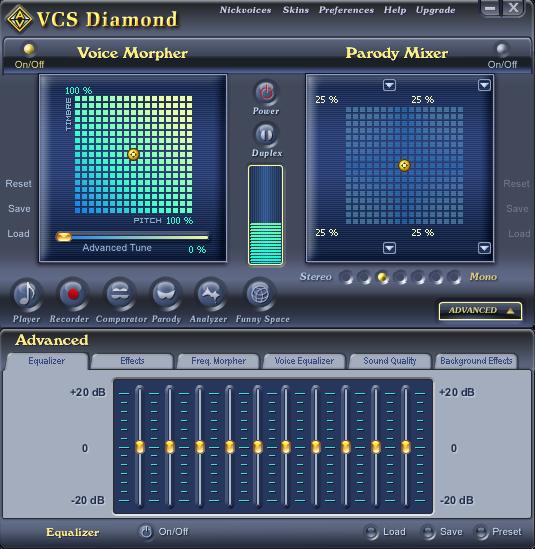
Task: Open the Funny Space globe icon
Action: click(259, 294)
